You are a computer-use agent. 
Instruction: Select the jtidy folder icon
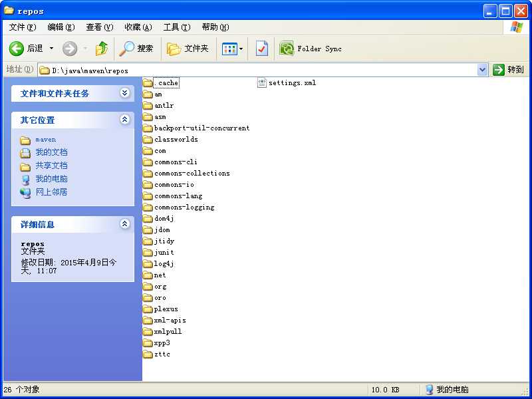pyautogui.click(x=148, y=241)
